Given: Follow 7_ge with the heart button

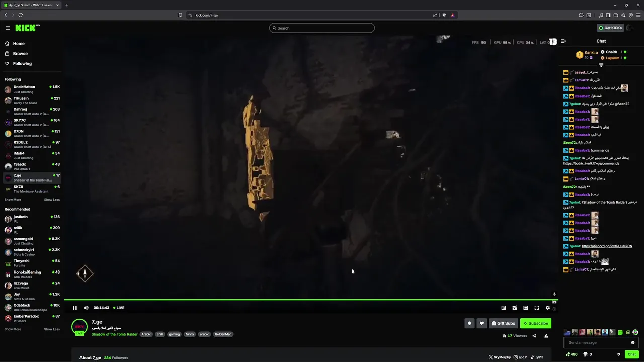Looking at the screenshot, I should [x=481, y=323].
